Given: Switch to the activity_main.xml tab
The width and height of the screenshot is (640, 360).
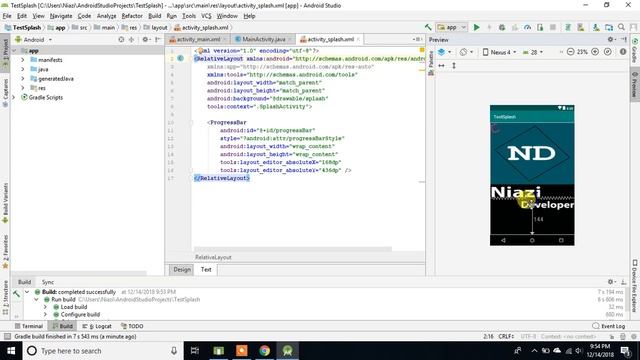Looking at the screenshot, I should tap(198, 39).
